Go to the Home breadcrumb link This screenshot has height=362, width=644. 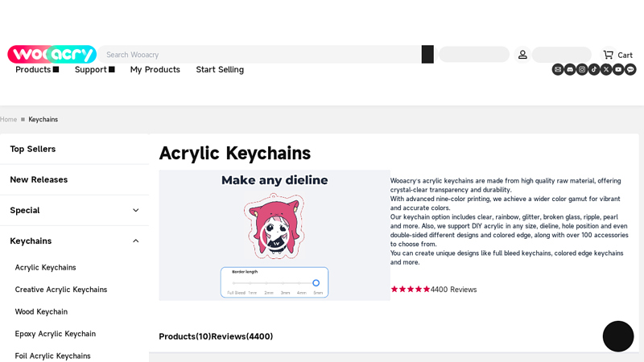click(8, 119)
